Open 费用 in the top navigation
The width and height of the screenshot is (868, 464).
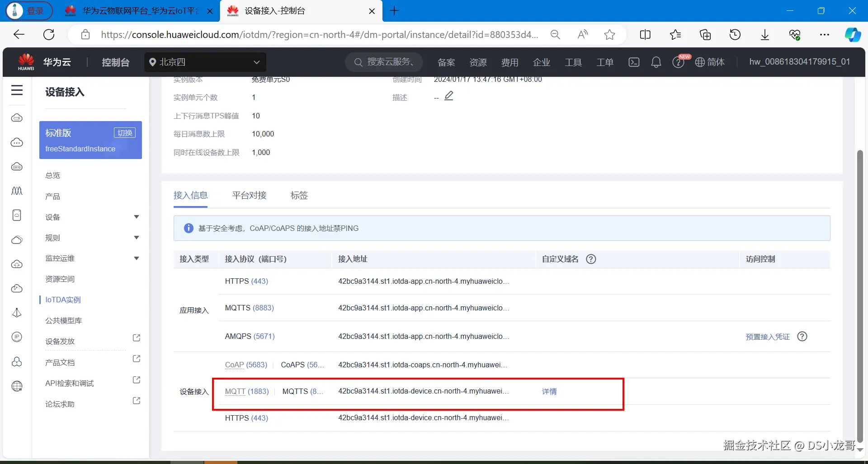[509, 62]
